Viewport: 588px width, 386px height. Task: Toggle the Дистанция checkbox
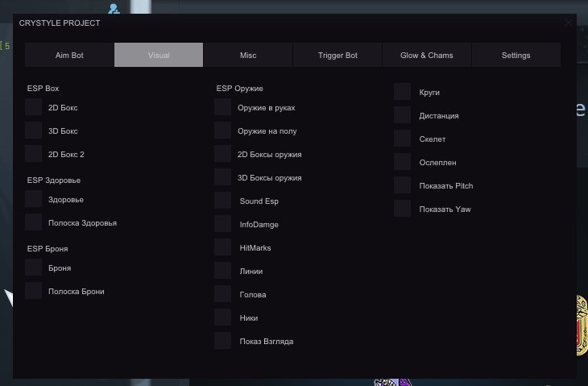(403, 114)
